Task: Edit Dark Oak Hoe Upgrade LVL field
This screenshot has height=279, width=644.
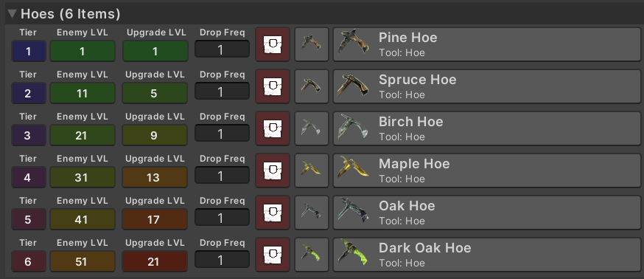Action: click(155, 261)
